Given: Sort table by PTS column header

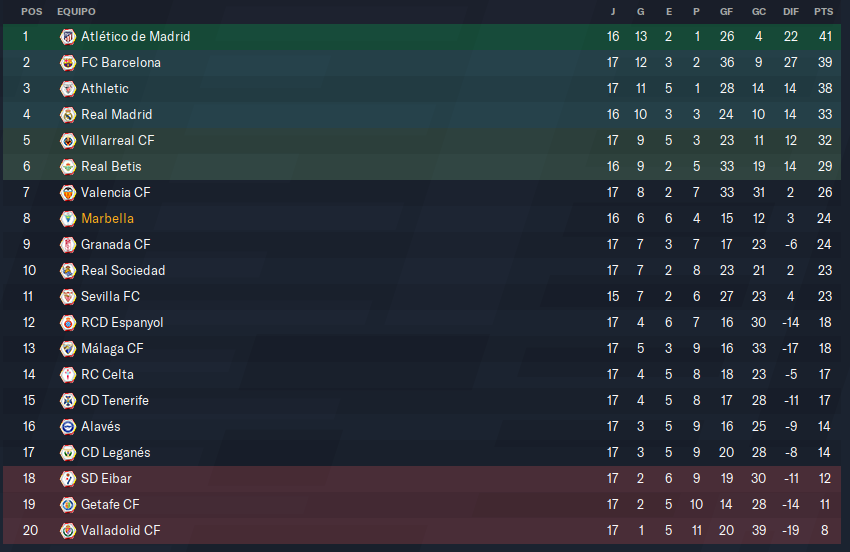Looking at the screenshot, I should pos(823,11).
